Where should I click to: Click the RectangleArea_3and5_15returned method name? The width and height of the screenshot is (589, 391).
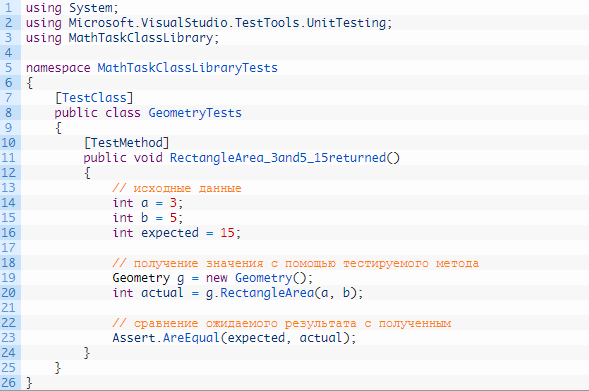278,158
